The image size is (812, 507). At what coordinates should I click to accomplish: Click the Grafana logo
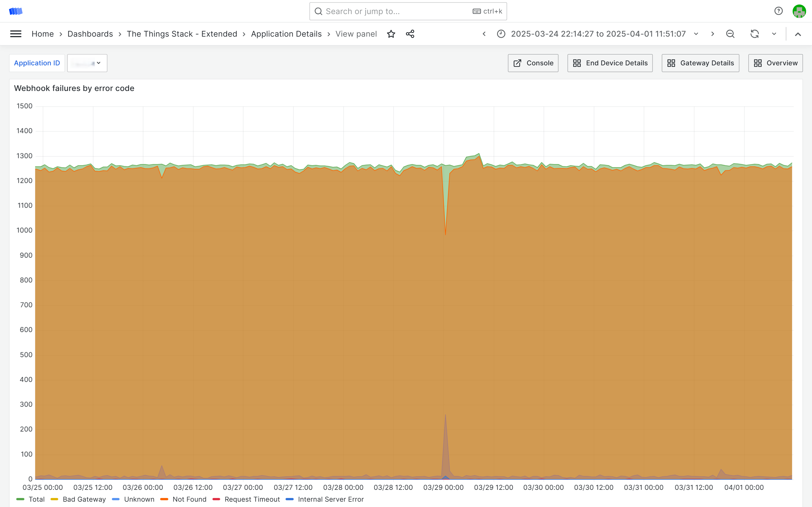point(16,11)
